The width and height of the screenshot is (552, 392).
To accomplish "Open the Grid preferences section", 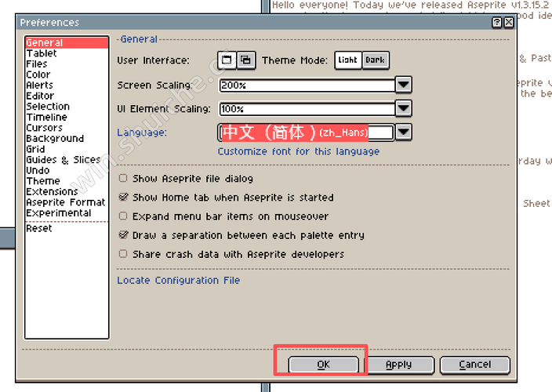I will point(67,149).
